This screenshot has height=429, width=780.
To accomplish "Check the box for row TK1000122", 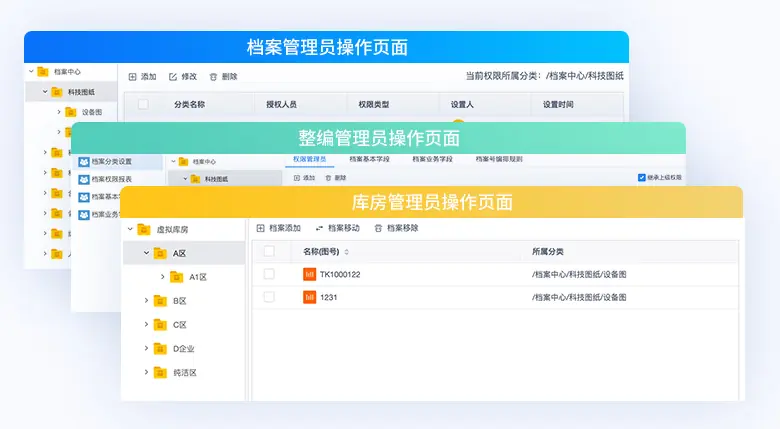I will [269, 274].
